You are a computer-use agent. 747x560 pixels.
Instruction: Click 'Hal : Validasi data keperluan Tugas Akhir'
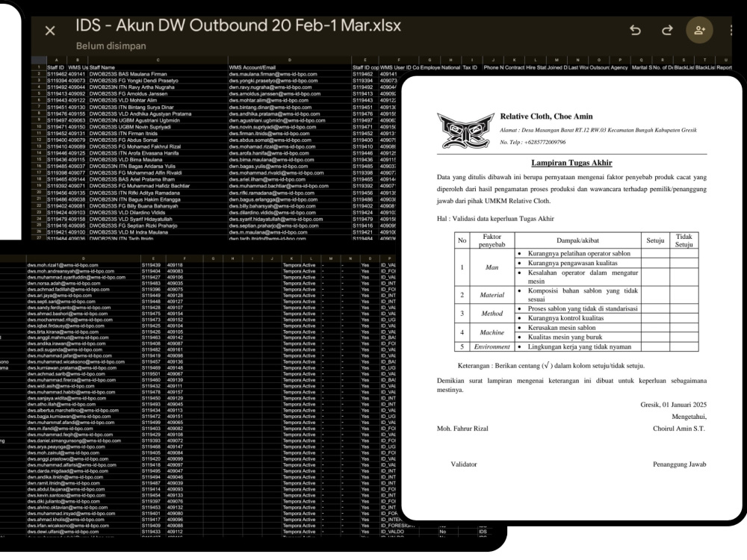coord(495,219)
